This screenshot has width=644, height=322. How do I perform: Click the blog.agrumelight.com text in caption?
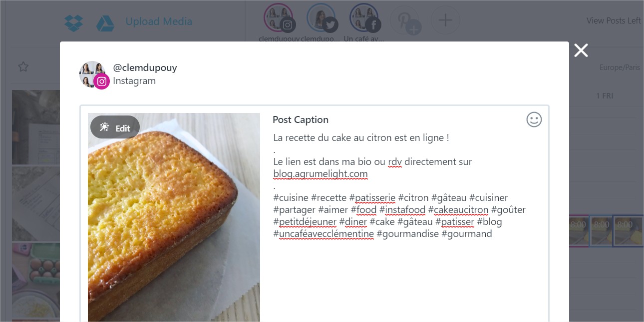[x=321, y=174]
